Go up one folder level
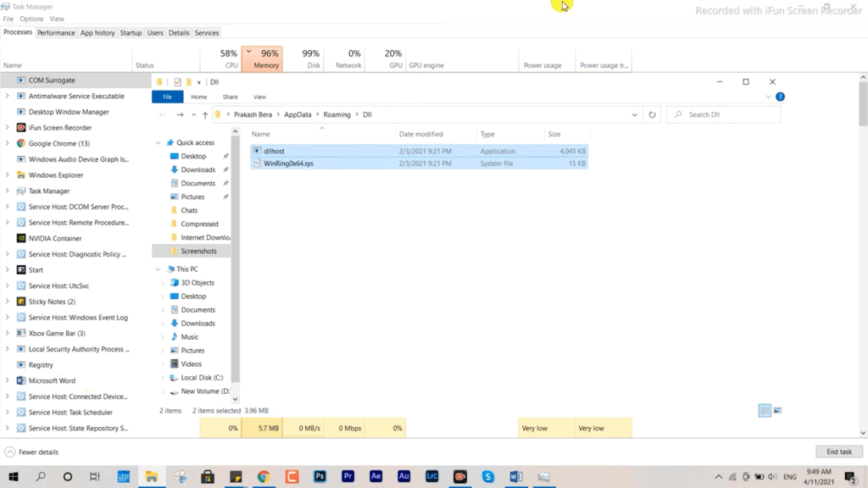The width and height of the screenshot is (868, 488). coord(205,114)
